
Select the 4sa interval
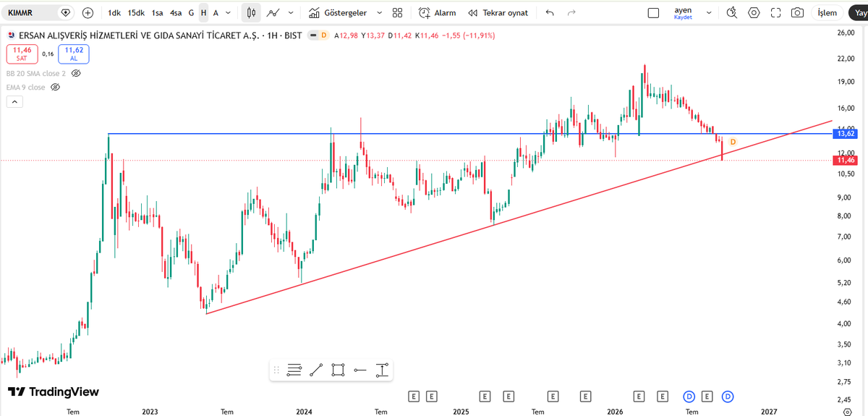[176, 12]
